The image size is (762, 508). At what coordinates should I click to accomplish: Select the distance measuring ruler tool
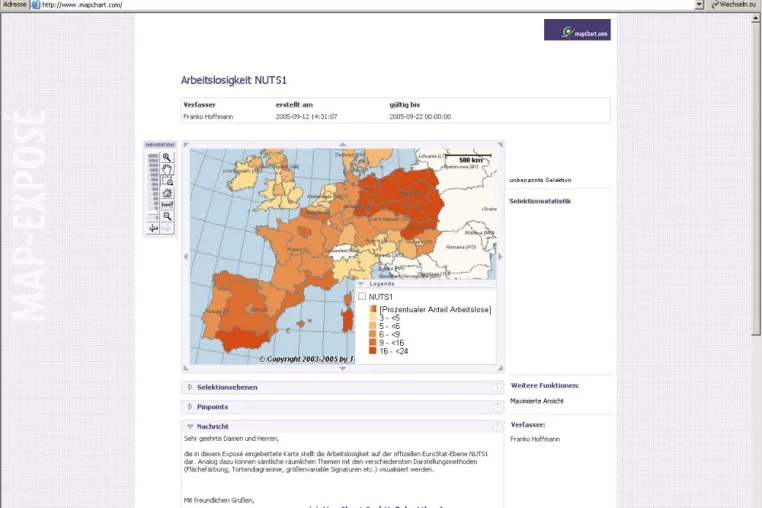point(167,205)
